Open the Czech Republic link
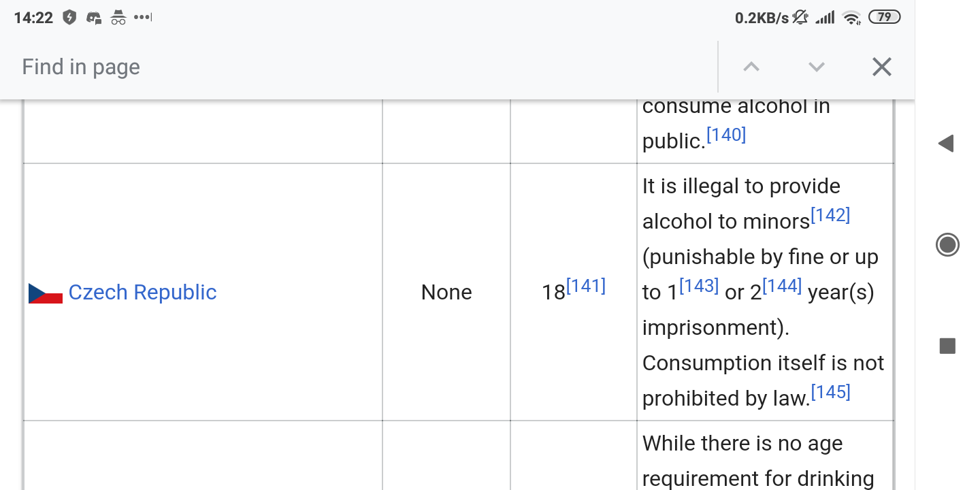The height and width of the screenshot is (490, 980). [142, 292]
